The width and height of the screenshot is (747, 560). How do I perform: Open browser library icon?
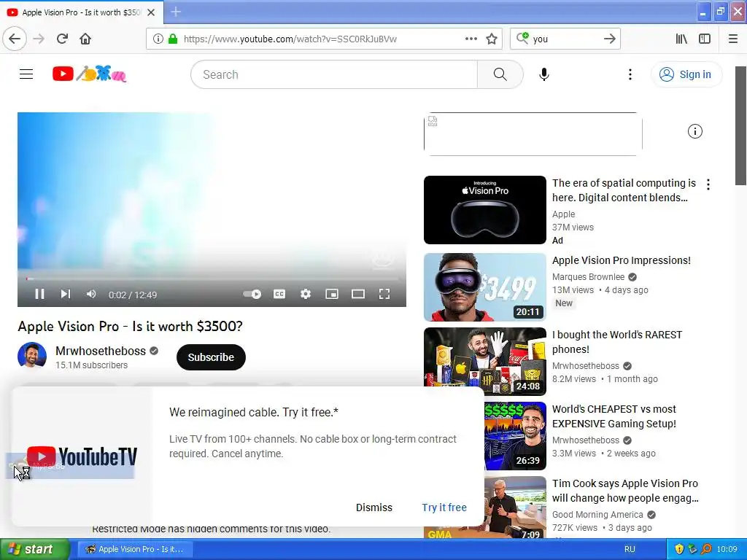coord(681,39)
